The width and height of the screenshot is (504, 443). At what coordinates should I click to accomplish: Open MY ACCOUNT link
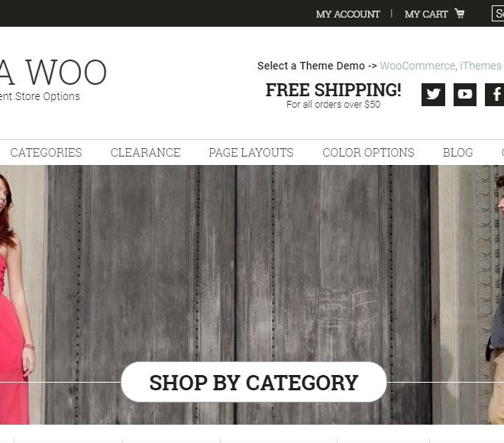click(347, 15)
